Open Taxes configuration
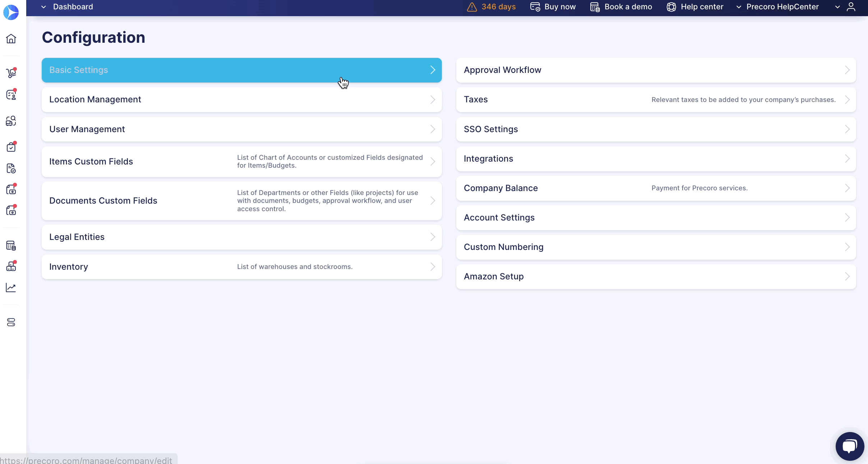The height and width of the screenshot is (464, 868). (656, 99)
